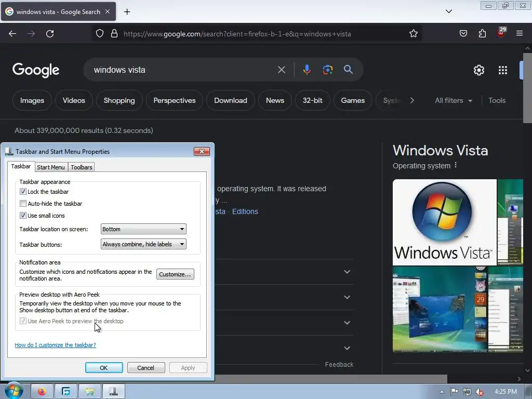532x399 pixels.
Task: Open the Windows Start orb
Action: point(13,391)
